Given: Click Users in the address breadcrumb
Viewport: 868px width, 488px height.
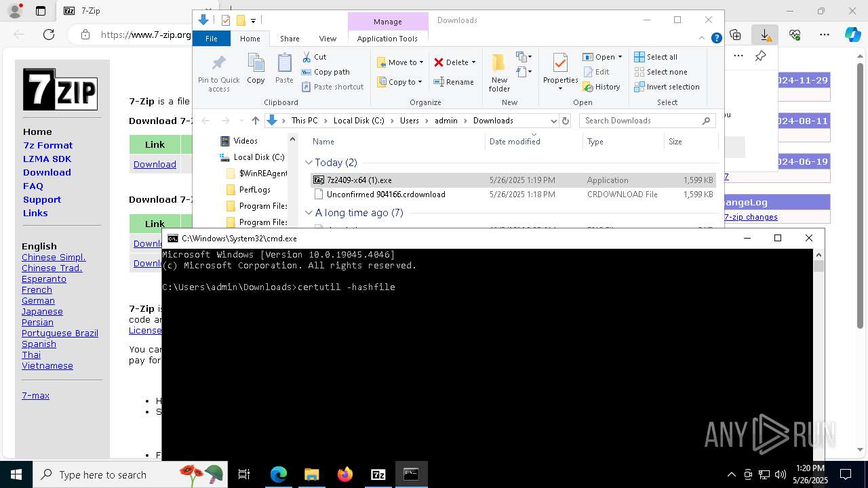Looking at the screenshot, I should click(x=410, y=121).
